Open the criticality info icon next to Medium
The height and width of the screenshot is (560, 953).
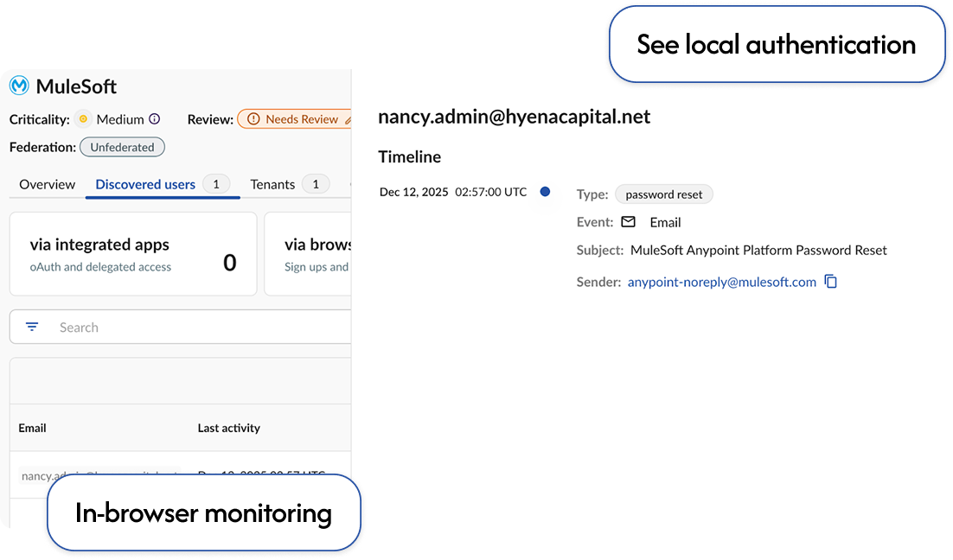[x=155, y=119]
